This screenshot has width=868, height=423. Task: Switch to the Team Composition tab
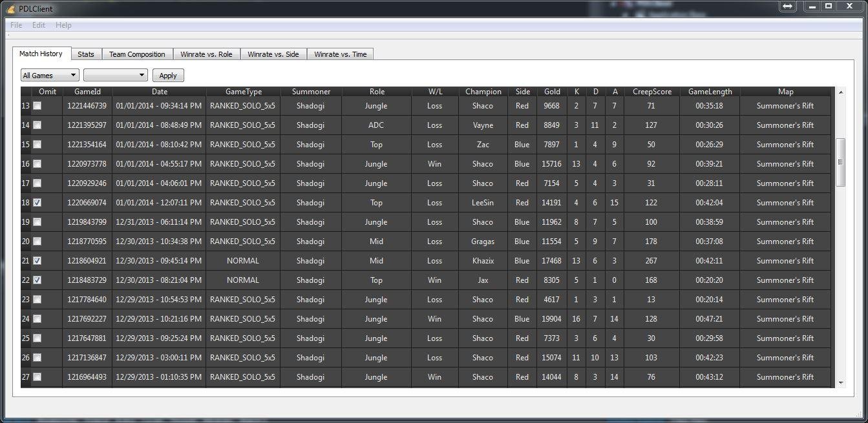point(137,54)
